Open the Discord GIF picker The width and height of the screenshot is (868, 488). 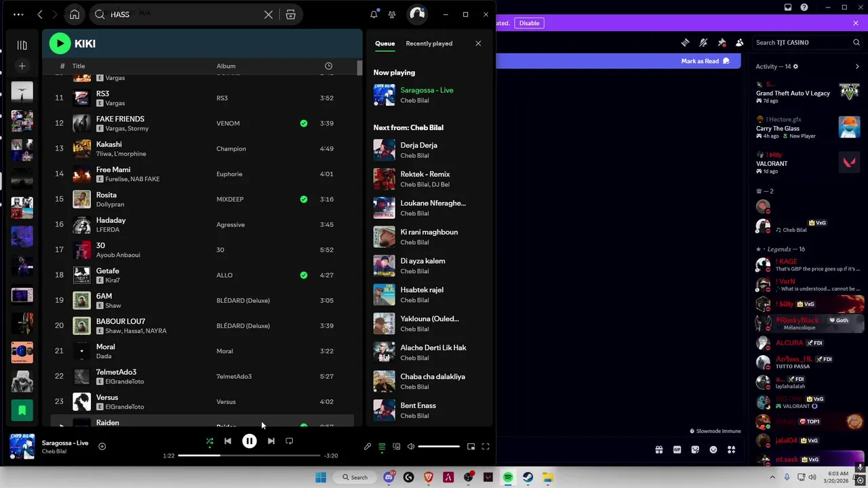pyautogui.click(x=677, y=449)
